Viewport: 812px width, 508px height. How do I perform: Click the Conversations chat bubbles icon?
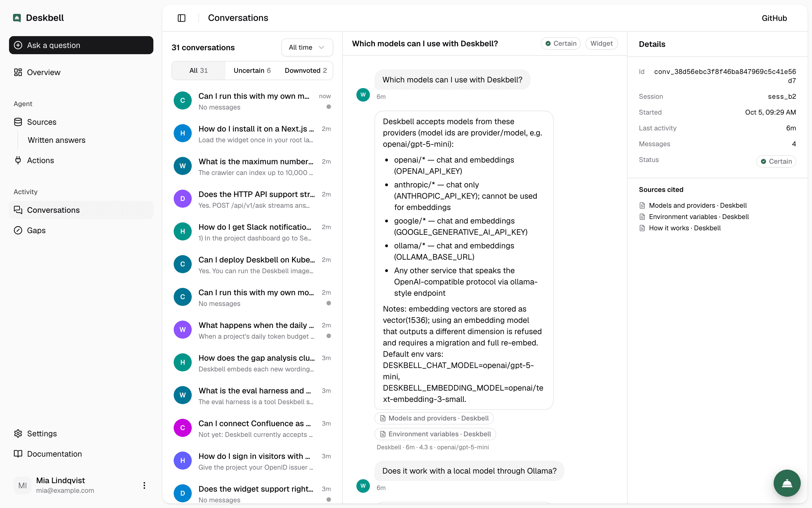coord(18,210)
